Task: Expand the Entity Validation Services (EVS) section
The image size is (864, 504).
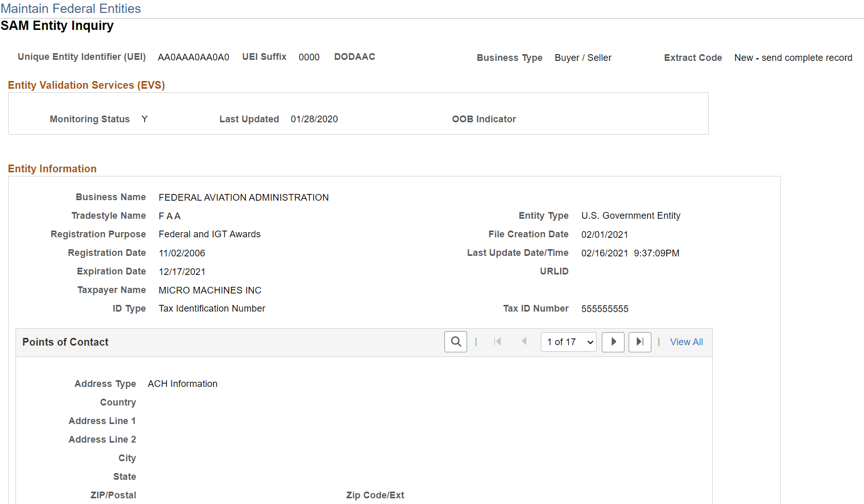Action: point(86,85)
